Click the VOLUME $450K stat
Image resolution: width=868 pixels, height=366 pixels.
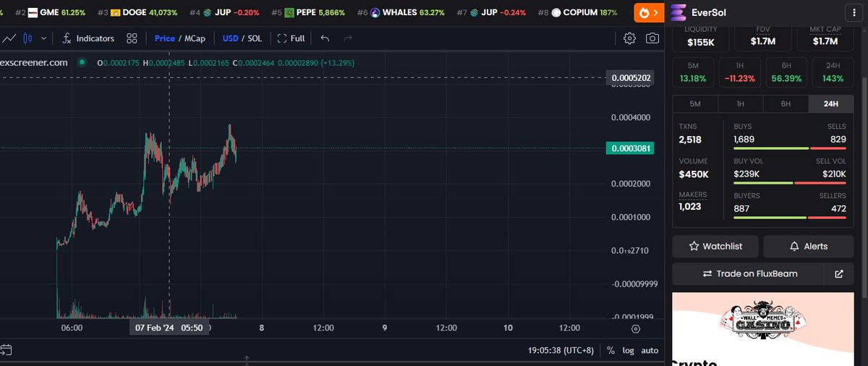pos(694,169)
